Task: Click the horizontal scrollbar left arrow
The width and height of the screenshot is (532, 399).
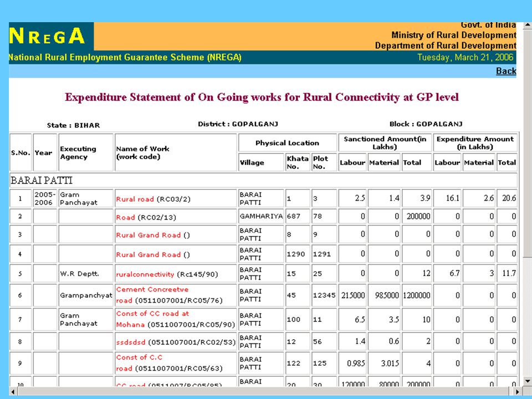Action: coord(13,392)
